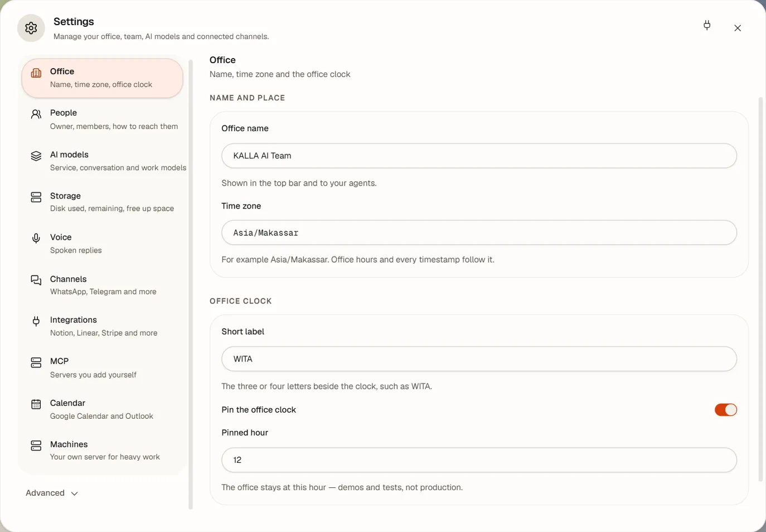Click the settings content scrollbar
766x532 pixels.
point(760,289)
